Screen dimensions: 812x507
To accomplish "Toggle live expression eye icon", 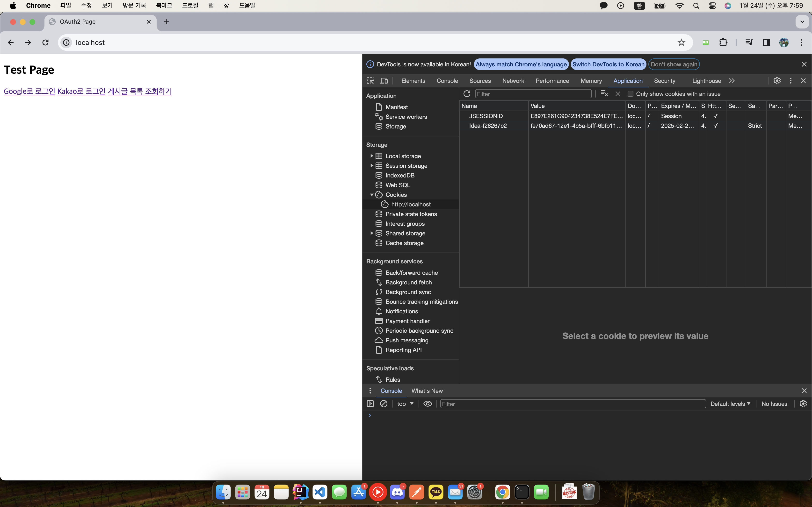I will 428,404.
